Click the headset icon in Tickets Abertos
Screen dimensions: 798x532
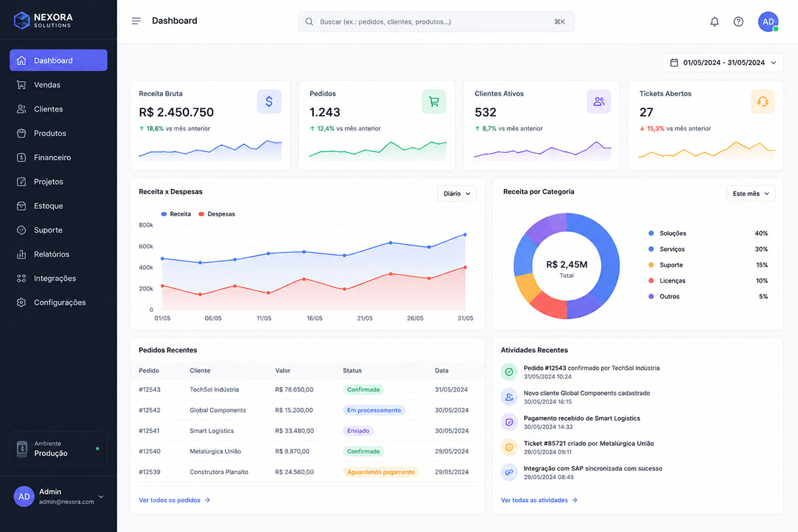(x=763, y=102)
